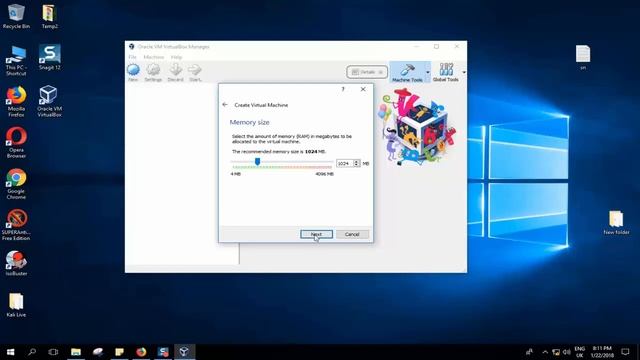
Task: Select the Snagit 12 desktop icon
Action: pyautogui.click(x=49, y=57)
